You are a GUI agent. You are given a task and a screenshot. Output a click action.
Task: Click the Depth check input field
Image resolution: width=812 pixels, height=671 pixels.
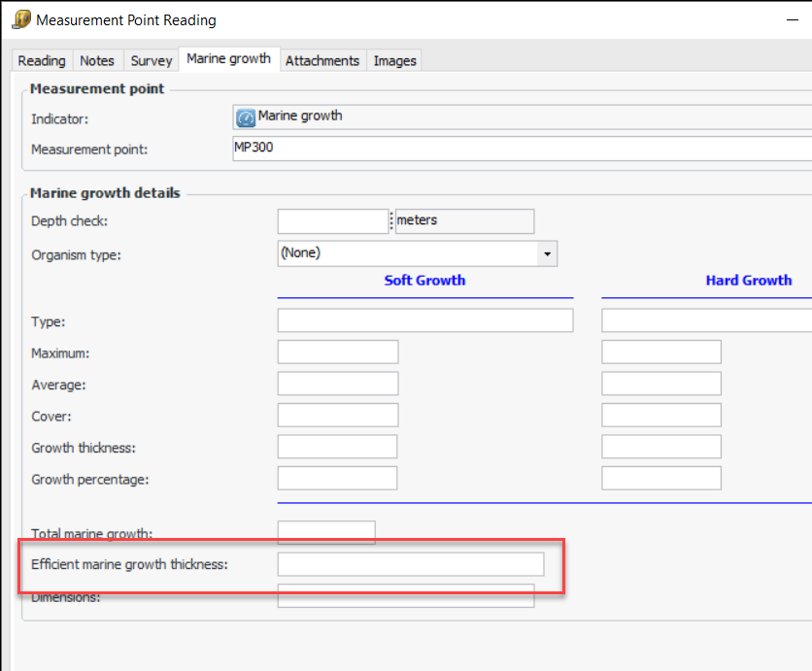(333, 221)
